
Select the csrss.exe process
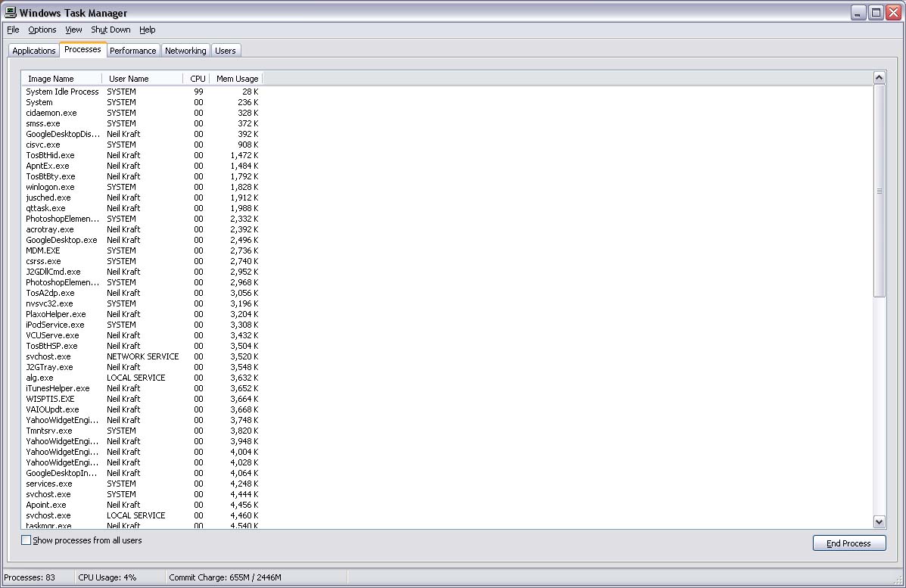142,261
